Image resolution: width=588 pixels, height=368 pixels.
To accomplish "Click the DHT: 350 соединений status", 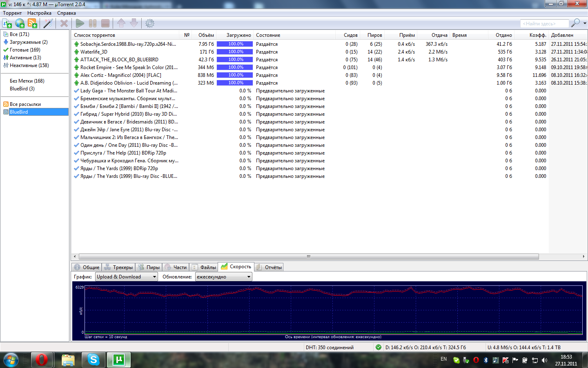I will click(x=330, y=348).
